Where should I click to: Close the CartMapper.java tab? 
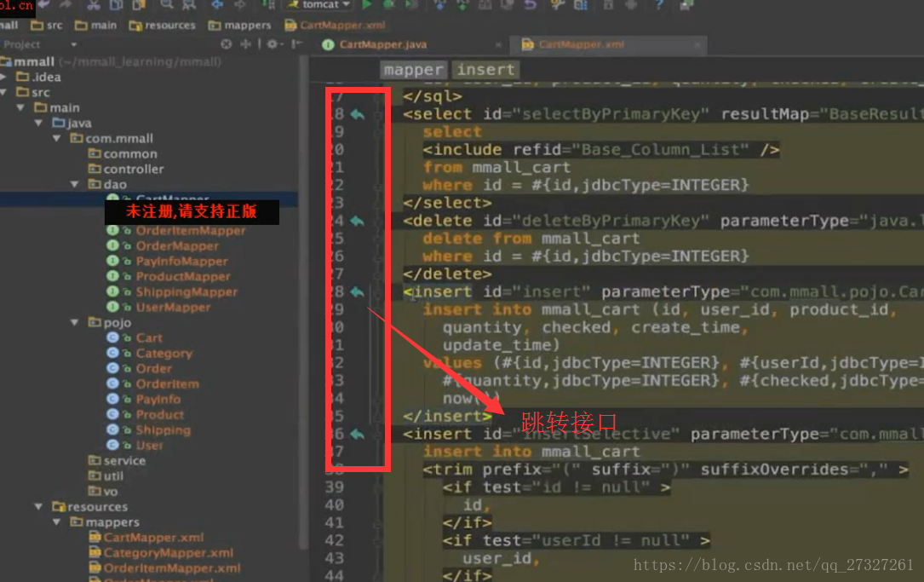[498, 45]
